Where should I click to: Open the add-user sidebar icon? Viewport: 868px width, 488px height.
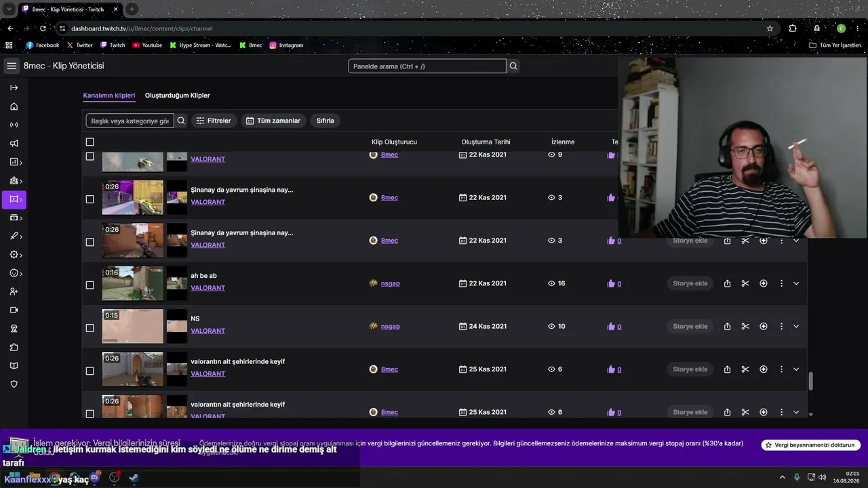(x=14, y=291)
